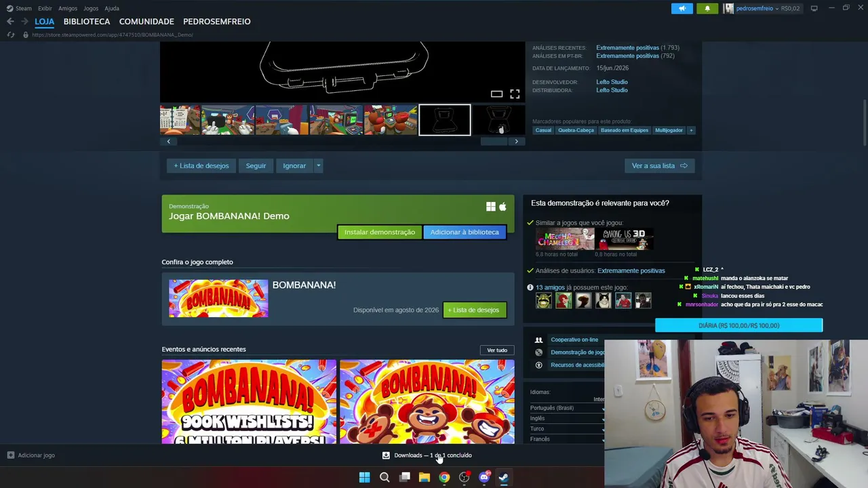This screenshot has height=488, width=868.
Task: Open the Ajuda menu
Action: 112,8
